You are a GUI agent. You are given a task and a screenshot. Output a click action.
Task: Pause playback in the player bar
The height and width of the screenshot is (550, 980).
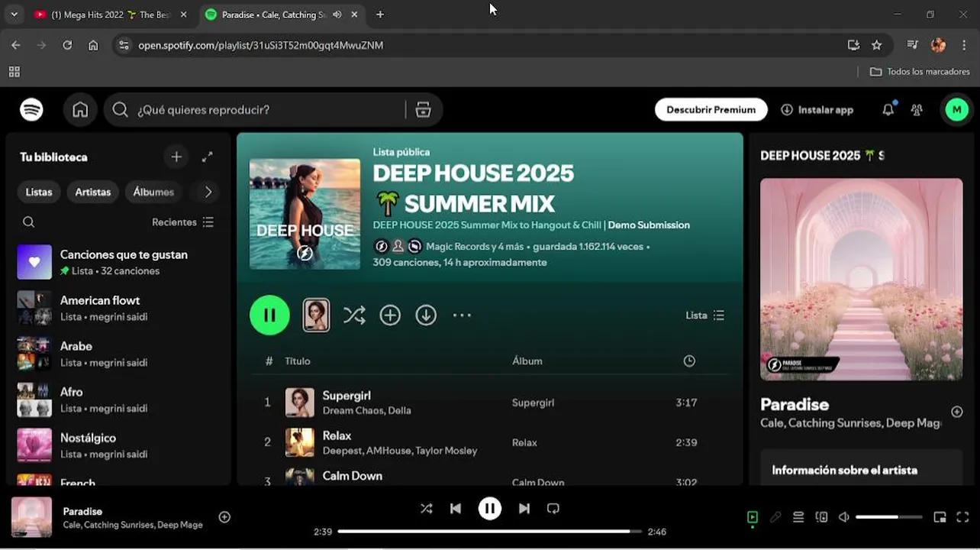pyautogui.click(x=490, y=509)
